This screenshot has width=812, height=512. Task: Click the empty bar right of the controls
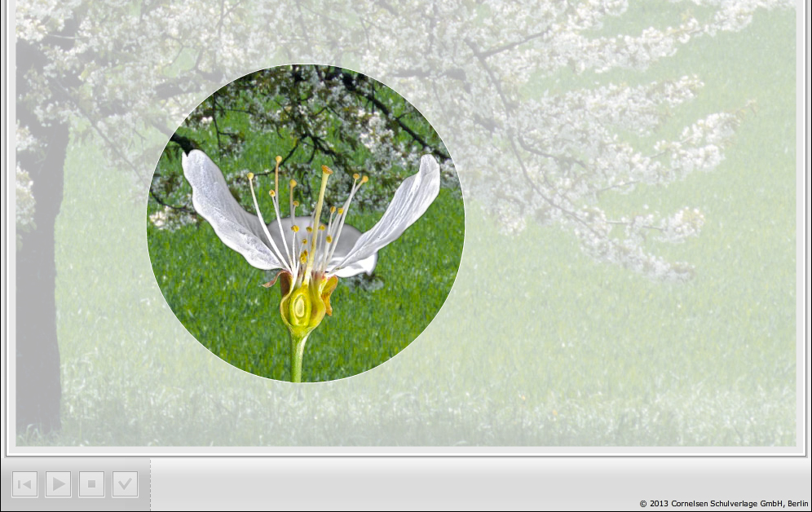pos(473,481)
